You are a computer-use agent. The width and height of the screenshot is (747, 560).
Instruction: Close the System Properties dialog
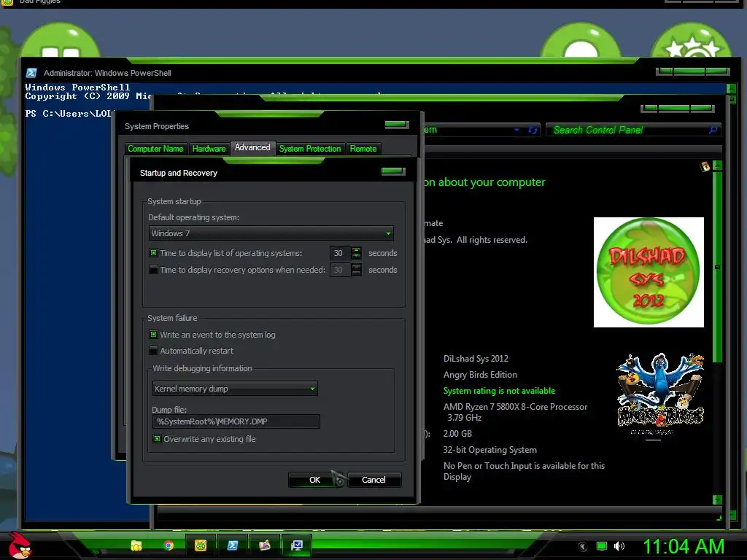coord(397,125)
